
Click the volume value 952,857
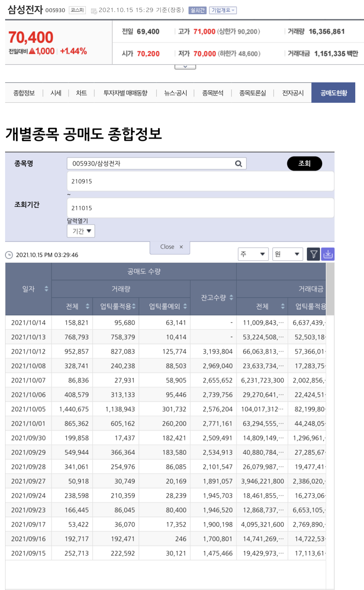(76, 351)
